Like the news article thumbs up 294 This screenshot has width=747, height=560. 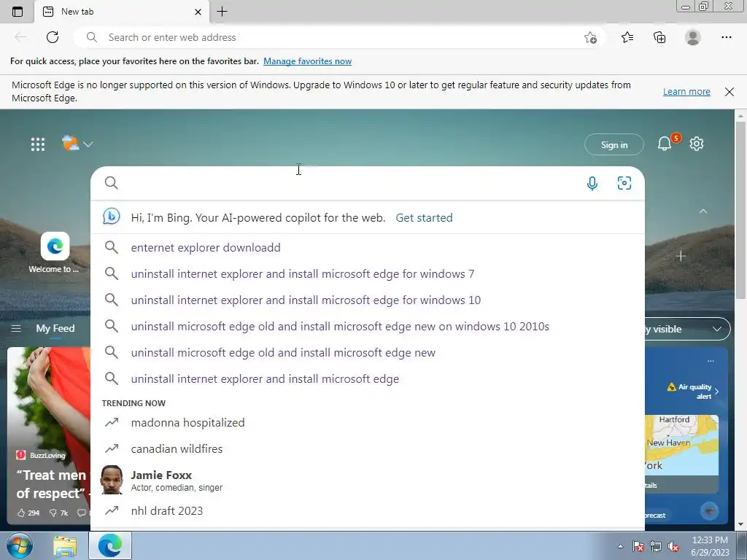pos(28,513)
